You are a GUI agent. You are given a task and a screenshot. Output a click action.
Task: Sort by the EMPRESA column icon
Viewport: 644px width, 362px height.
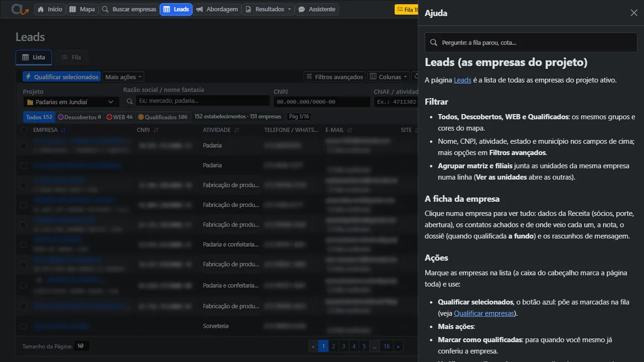point(63,130)
